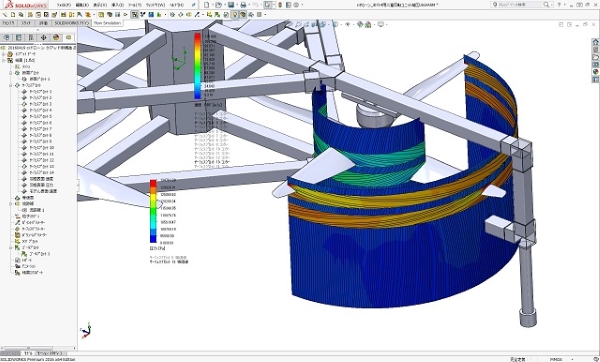
Task: Toggle Hide/Show Items eye icon
Action: click(x=347, y=24)
